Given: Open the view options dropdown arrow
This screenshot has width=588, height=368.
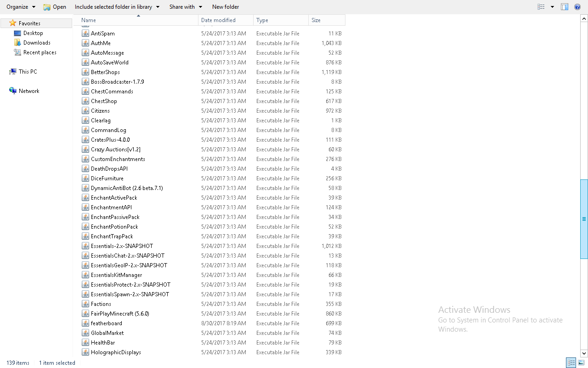Looking at the screenshot, I should [x=552, y=7].
